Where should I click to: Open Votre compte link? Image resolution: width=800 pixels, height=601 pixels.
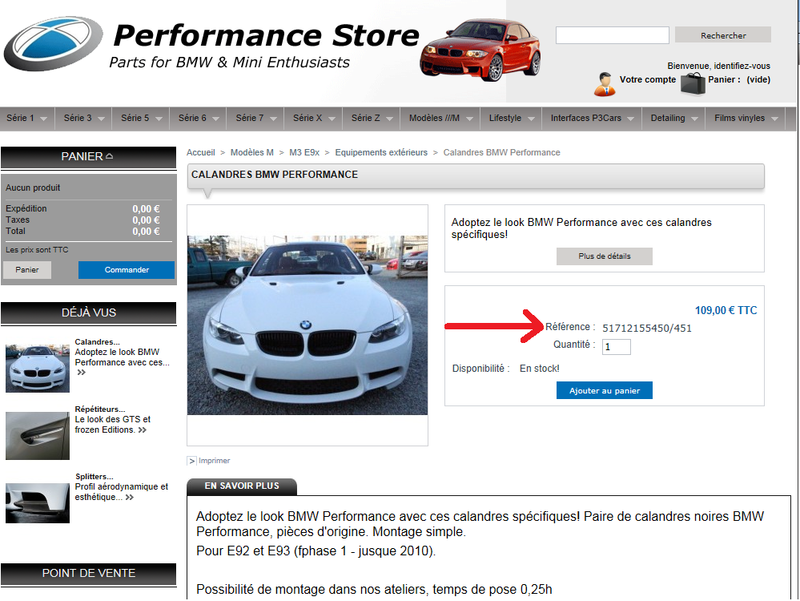click(647, 80)
